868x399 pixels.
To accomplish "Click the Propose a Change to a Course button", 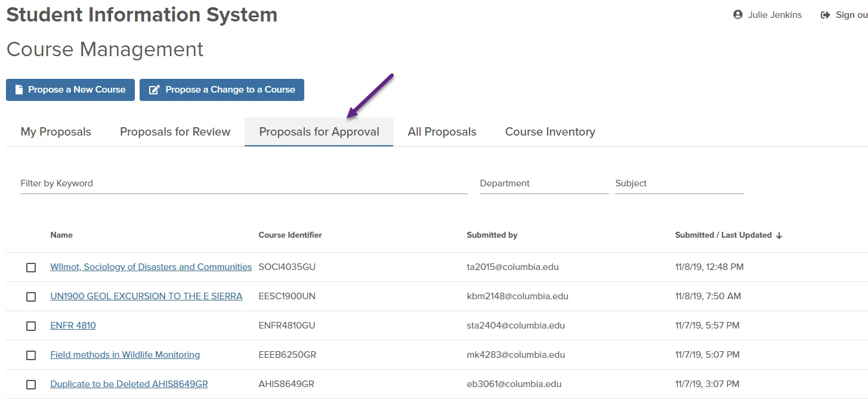I will click(x=222, y=90).
